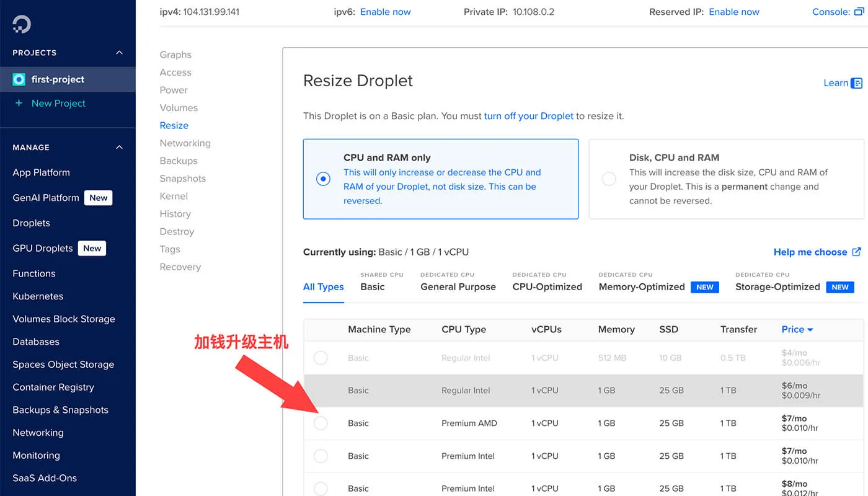The height and width of the screenshot is (496, 868).
Task: Collapse the PROJECTS section
Action: [x=119, y=53]
